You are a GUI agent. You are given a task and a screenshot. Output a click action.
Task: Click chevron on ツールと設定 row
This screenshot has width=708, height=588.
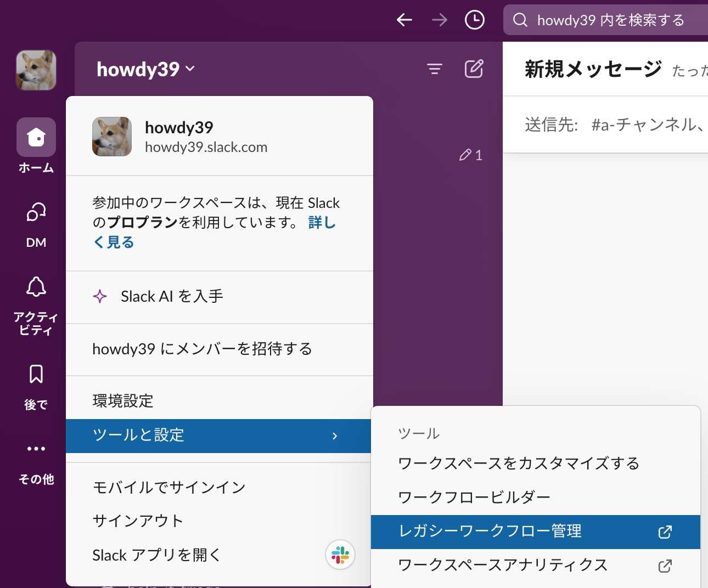tap(335, 436)
